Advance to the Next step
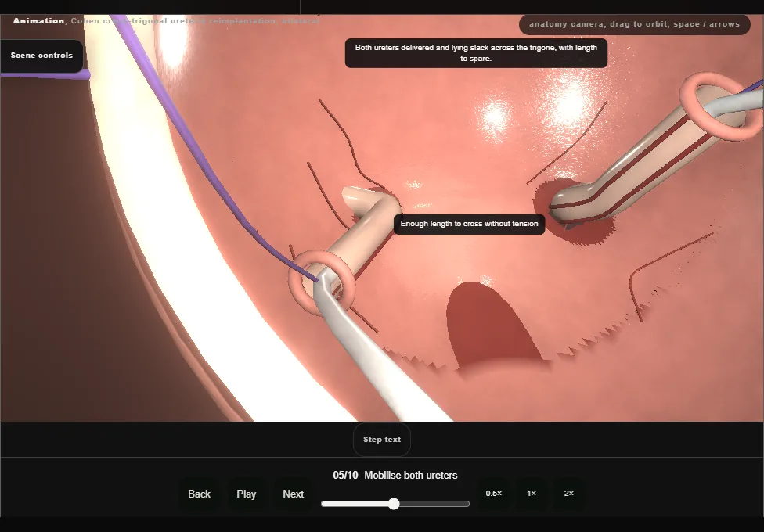Image resolution: width=764 pixels, height=532 pixels. [x=294, y=494]
